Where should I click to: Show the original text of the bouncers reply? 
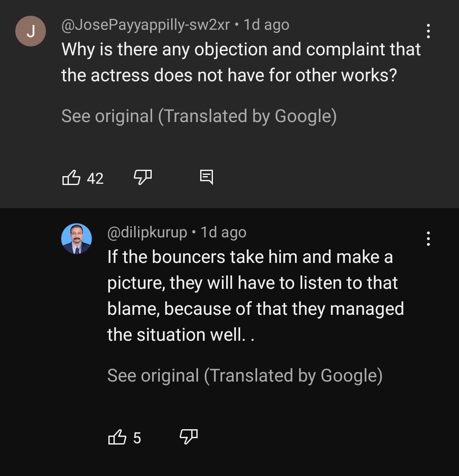(x=244, y=376)
